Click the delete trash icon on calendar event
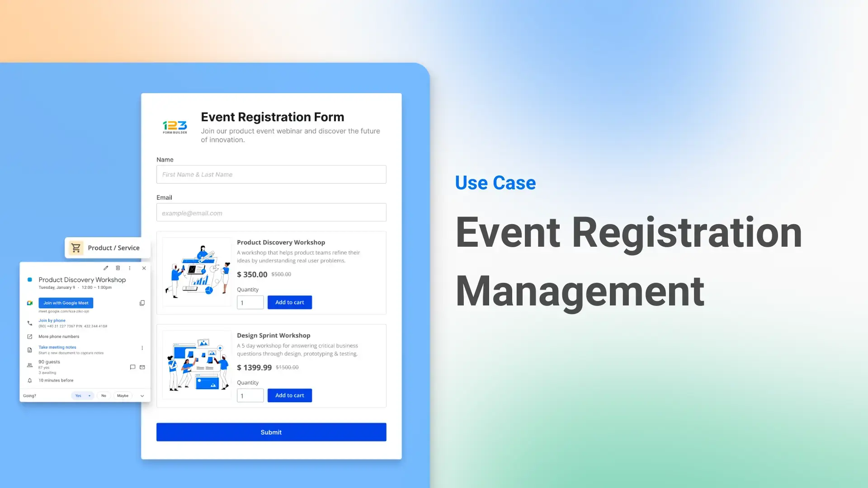868x488 pixels. click(118, 267)
